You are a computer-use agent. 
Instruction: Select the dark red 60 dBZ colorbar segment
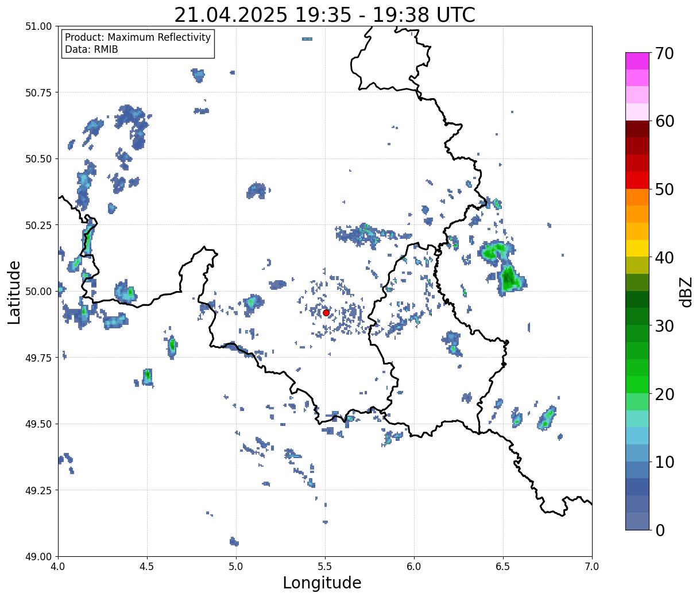(x=637, y=129)
